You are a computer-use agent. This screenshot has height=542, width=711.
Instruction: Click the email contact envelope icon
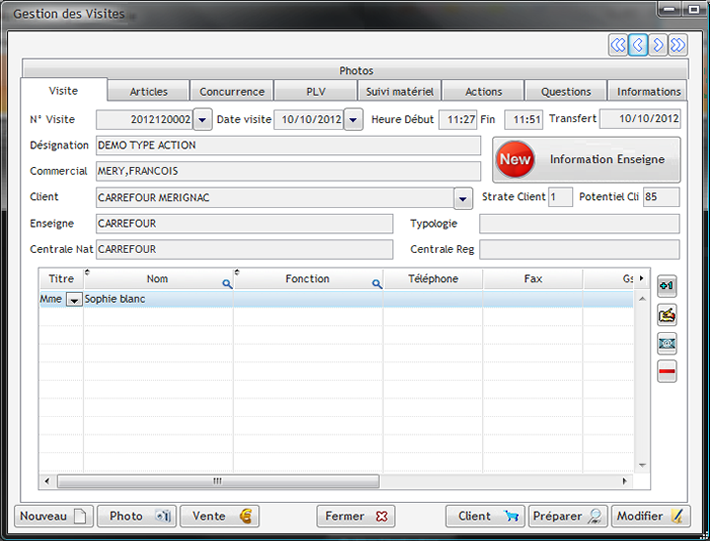667,344
